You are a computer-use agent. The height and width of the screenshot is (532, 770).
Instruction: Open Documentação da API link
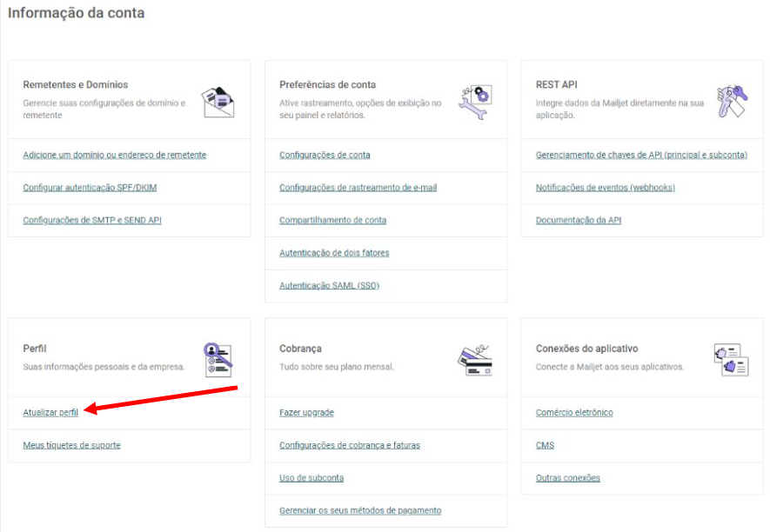pyautogui.click(x=579, y=220)
